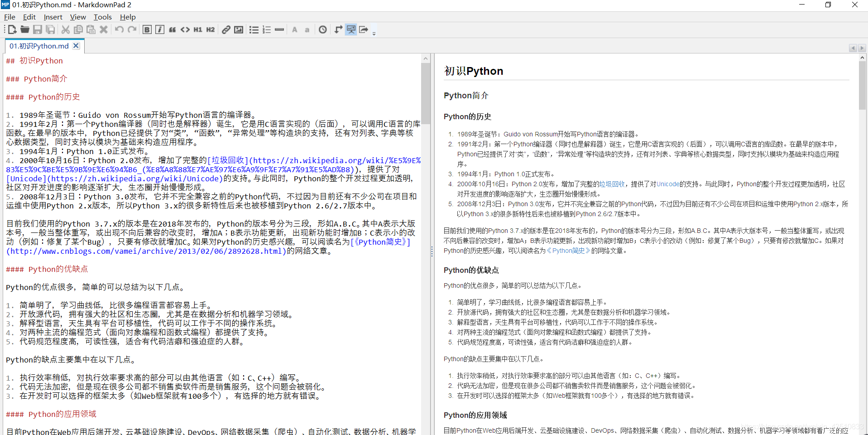Click the preview heading Python的优缺点
This screenshot has width=868, height=435.
click(x=471, y=270)
